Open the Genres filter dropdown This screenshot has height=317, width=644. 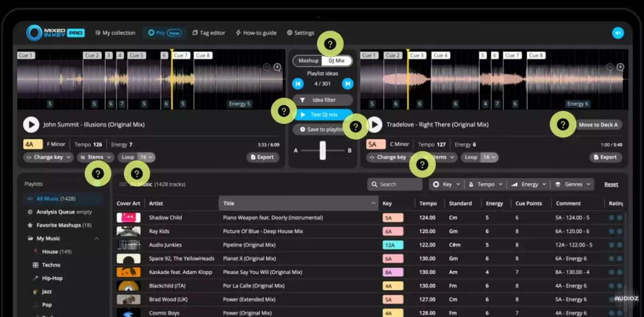click(x=573, y=185)
